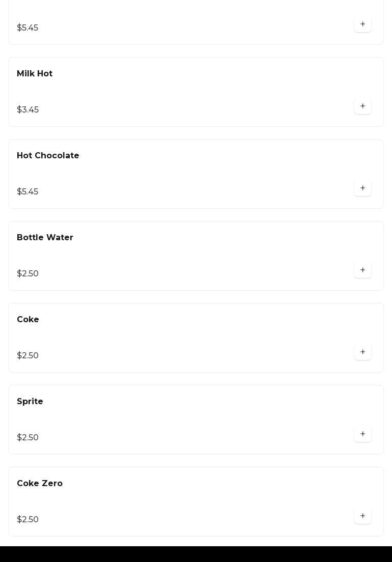Open the Milk Hot item title
The image size is (392, 562).
[35, 74]
